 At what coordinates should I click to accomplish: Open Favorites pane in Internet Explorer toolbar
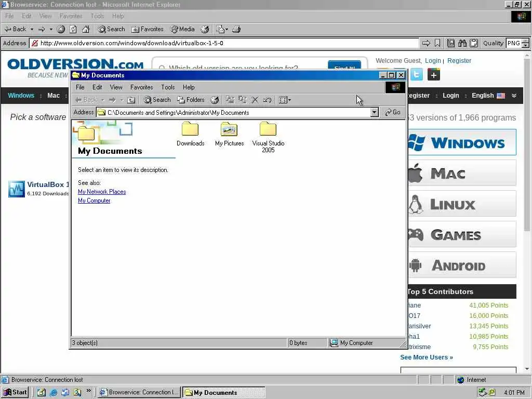tap(148, 29)
